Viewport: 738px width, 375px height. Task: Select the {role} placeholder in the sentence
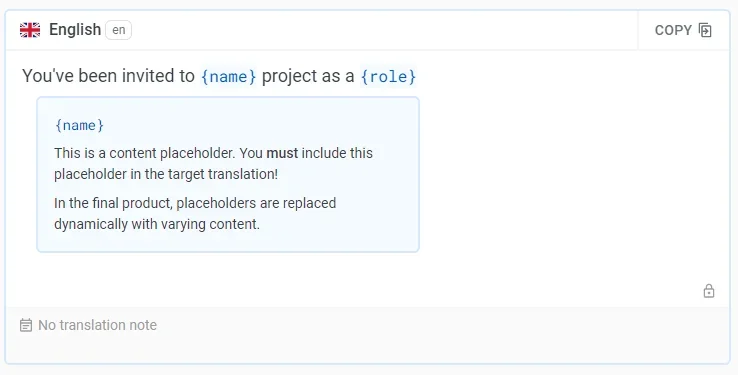pyautogui.click(x=388, y=76)
